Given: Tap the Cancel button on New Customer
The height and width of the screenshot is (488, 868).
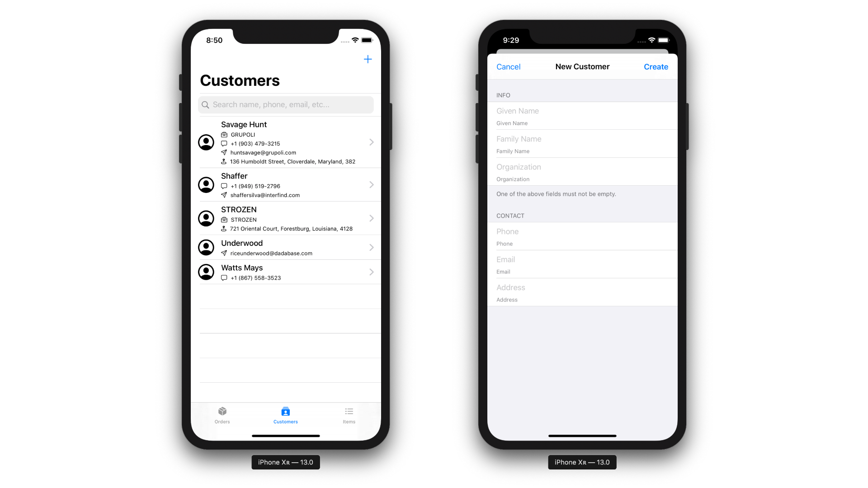Looking at the screenshot, I should (x=509, y=66).
